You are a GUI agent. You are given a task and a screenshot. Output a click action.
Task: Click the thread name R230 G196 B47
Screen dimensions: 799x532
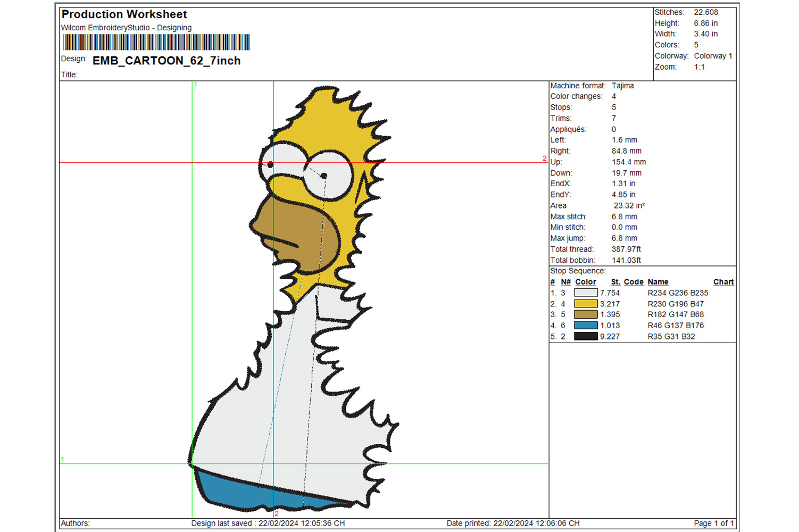[x=676, y=304]
